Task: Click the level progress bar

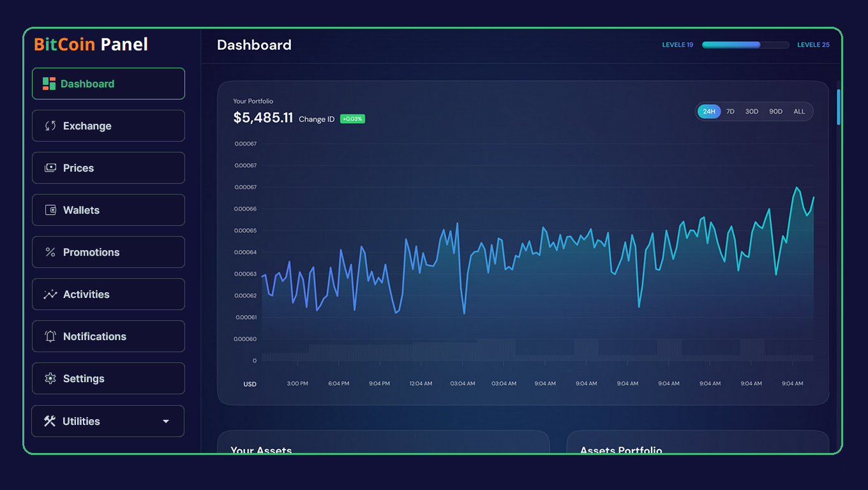Action: 745,45
